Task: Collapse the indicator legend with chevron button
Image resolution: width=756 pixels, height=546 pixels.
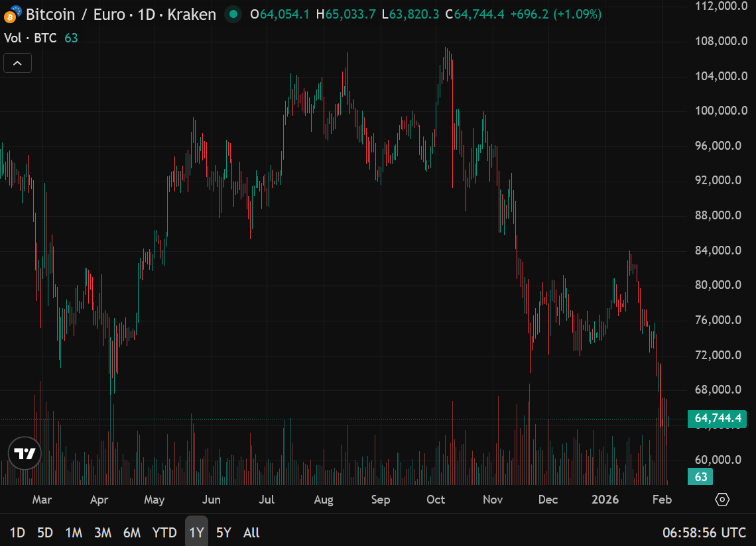Action: click(x=17, y=63)
